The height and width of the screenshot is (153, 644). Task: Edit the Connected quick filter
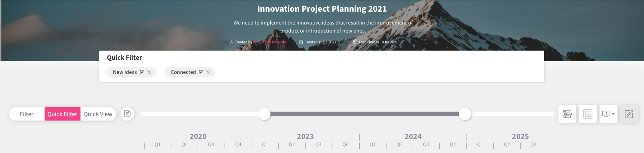click(201, 72)
